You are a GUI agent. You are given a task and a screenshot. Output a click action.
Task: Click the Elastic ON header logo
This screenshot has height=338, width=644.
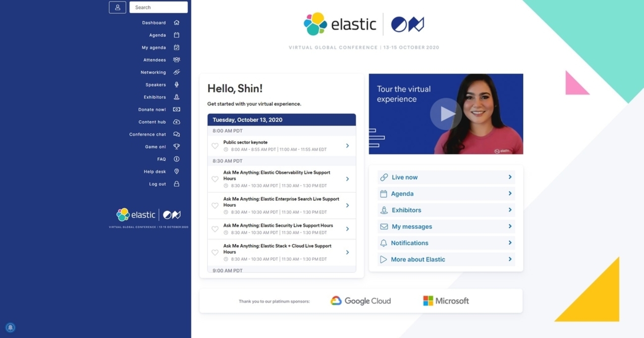364,24
